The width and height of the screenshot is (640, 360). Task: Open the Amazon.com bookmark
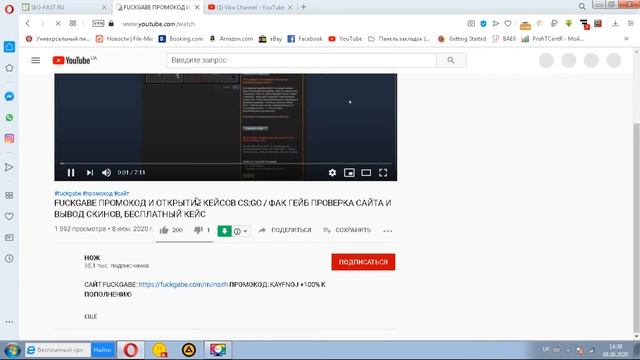coord(231,39)
